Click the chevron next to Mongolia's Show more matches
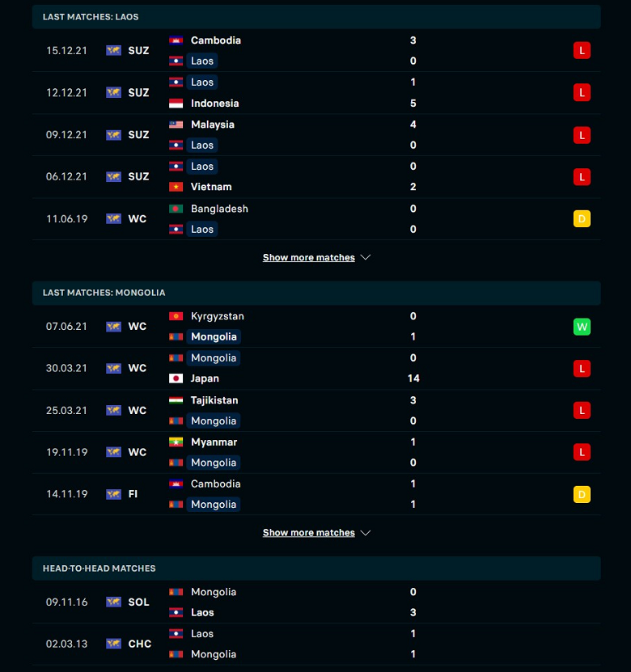This screenshot has height=672, width=631. 365,533
